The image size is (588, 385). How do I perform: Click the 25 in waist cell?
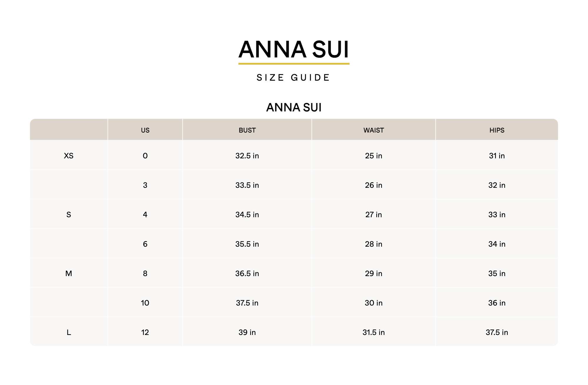tap(374, 156)
